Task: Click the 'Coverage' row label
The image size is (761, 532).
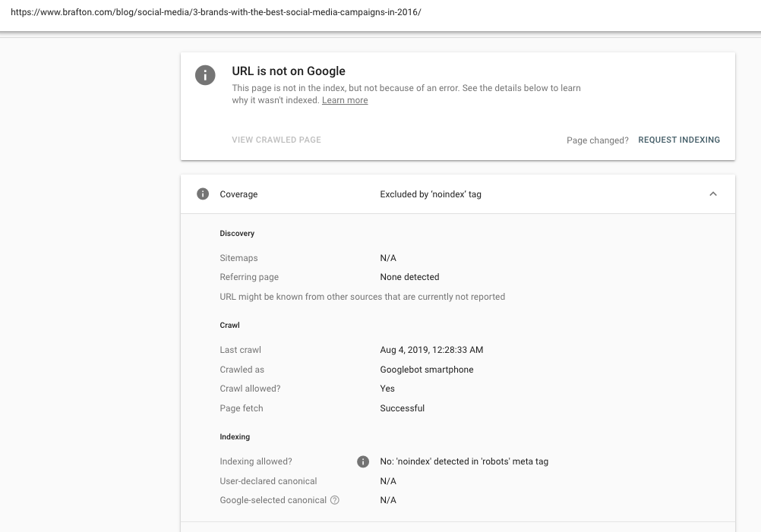Action: [x=238, y=194]
